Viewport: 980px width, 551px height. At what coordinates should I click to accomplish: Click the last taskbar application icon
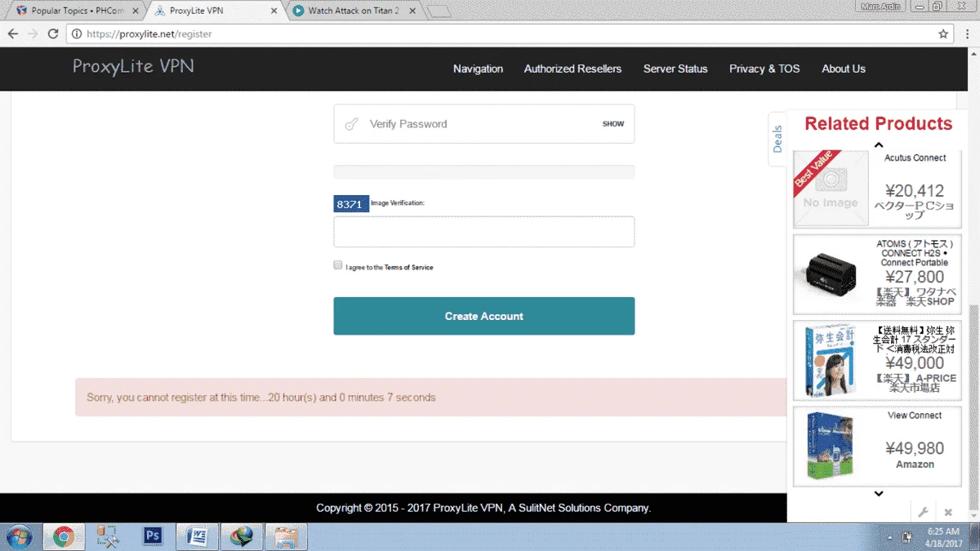(x=286, y=536)
